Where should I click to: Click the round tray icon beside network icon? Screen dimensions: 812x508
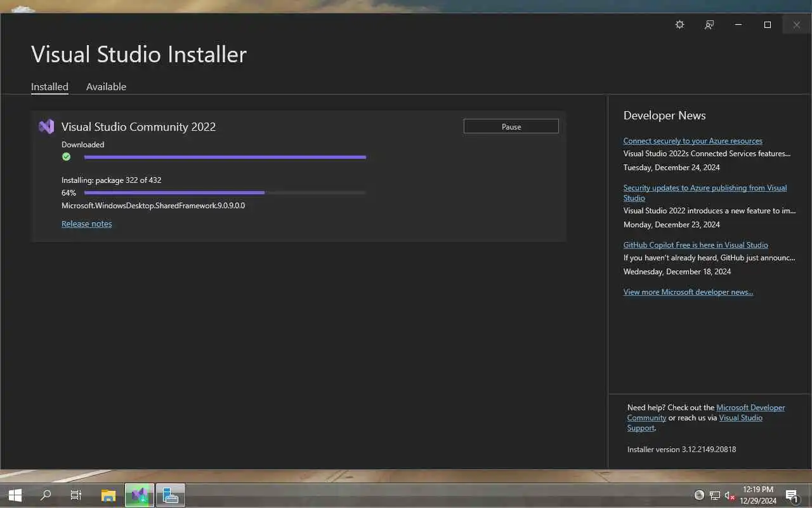699,495
